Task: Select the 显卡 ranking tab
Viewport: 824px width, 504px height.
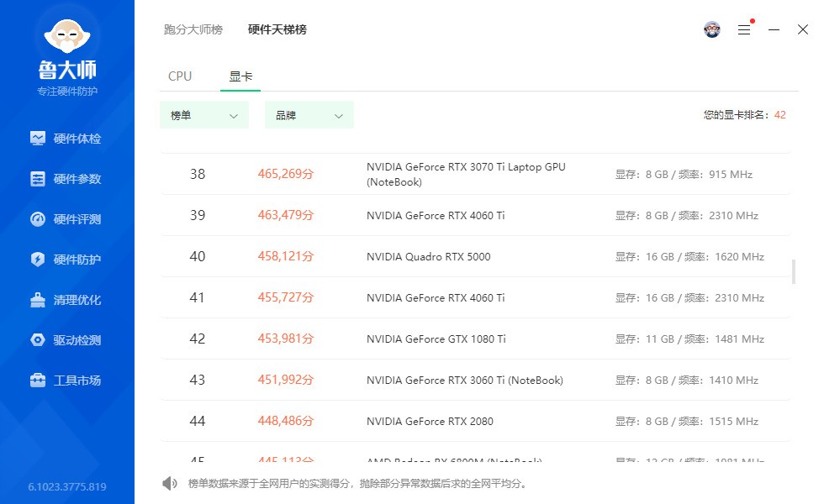Action: point(240,76)
